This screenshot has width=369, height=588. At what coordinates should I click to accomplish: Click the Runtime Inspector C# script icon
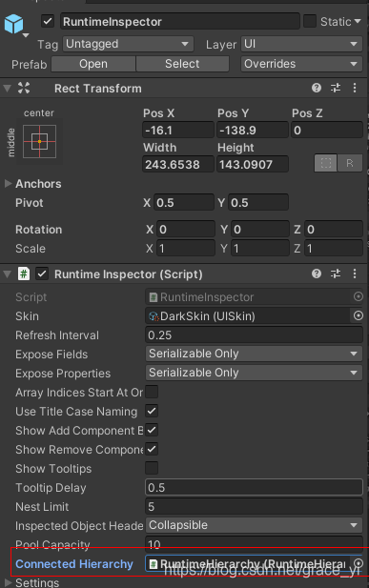coord(24,274)
